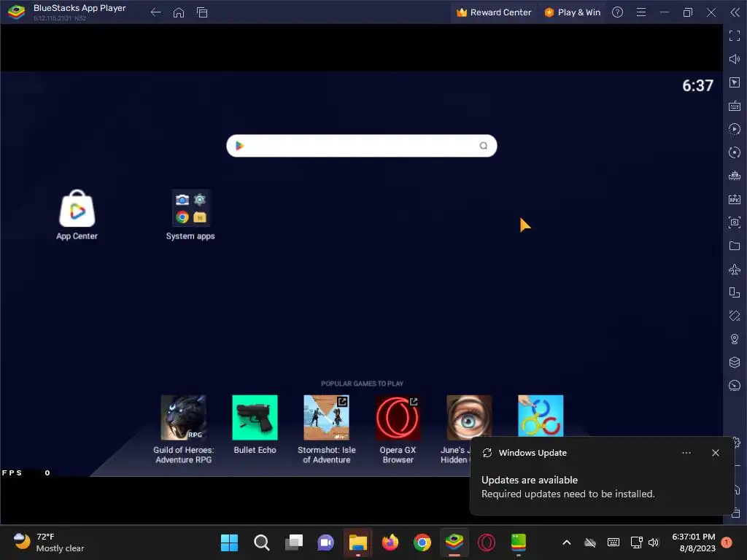Open recent apps multi-window icon
The height and width of the screenshot is (560, 747).
pos(202,12)
